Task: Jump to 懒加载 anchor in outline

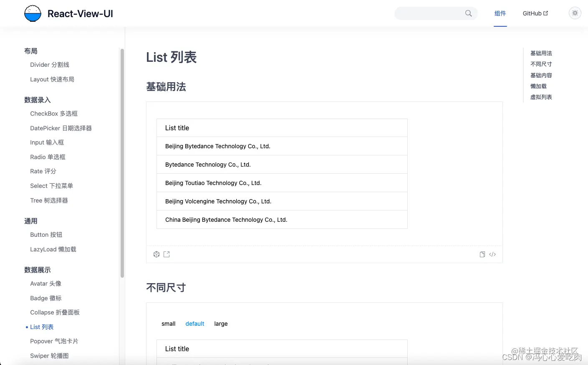Action: coord(538,86)
